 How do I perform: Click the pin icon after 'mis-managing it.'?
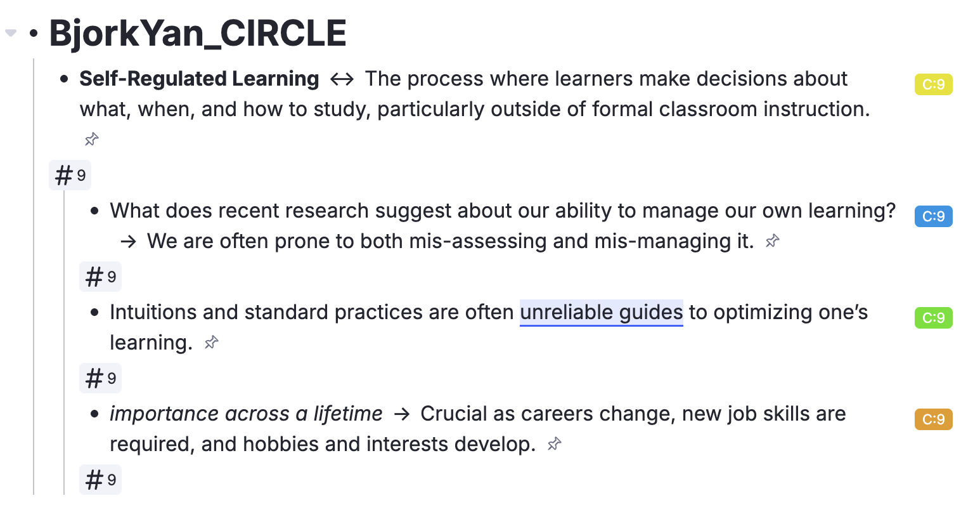pyautogui.click(x=772, y=241)
